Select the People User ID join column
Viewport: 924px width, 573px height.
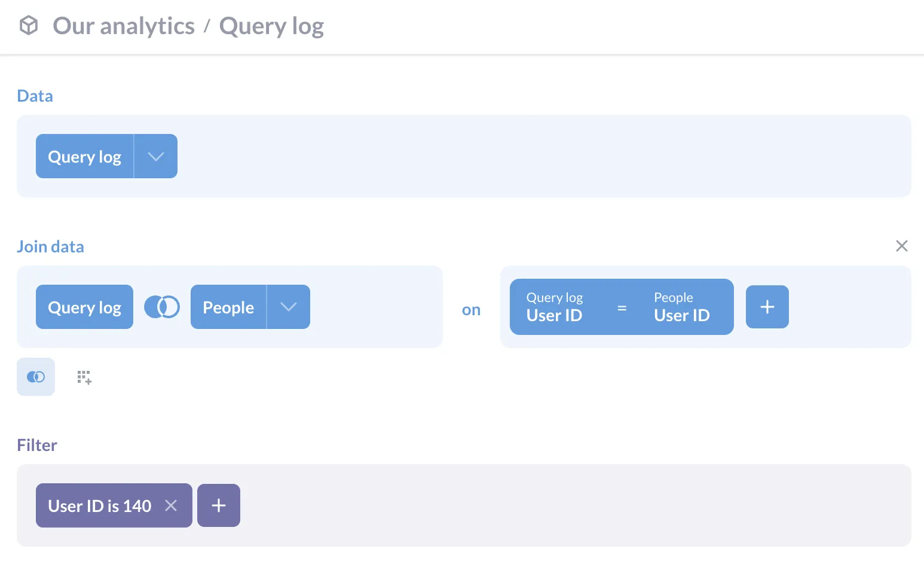681,307
